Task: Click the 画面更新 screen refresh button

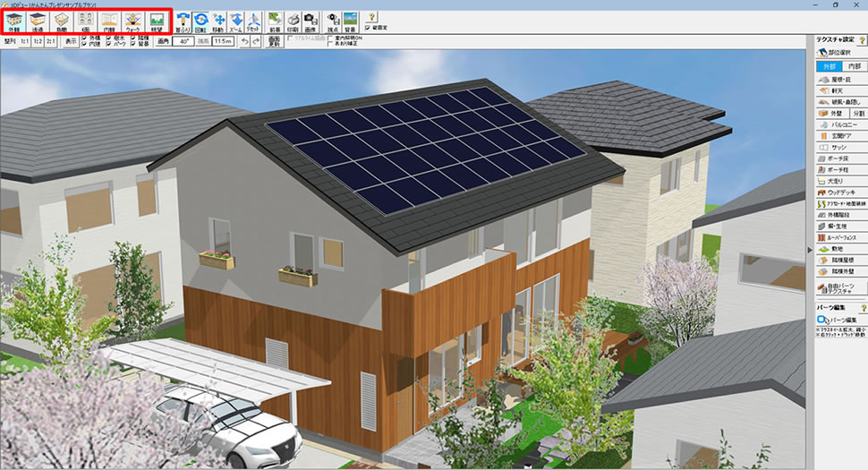Action: [x=275, y=41]
